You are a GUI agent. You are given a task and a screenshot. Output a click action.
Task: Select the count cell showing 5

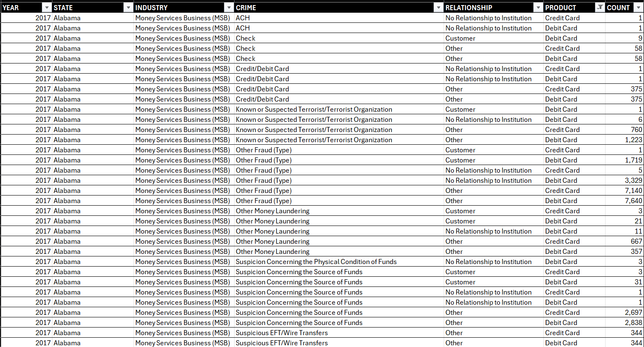[625, 170]
